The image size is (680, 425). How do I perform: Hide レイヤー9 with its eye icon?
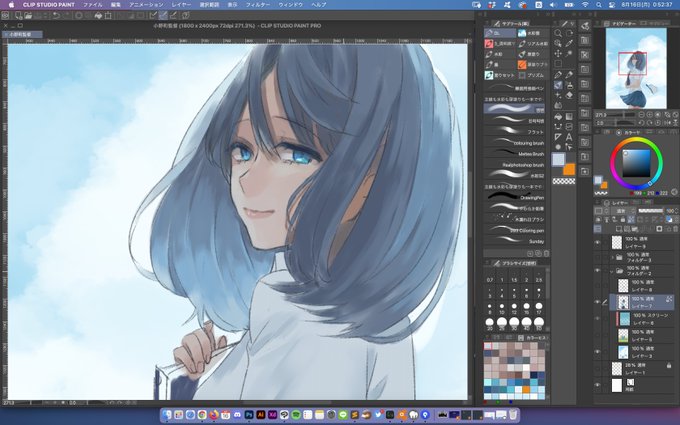(598, 242)
